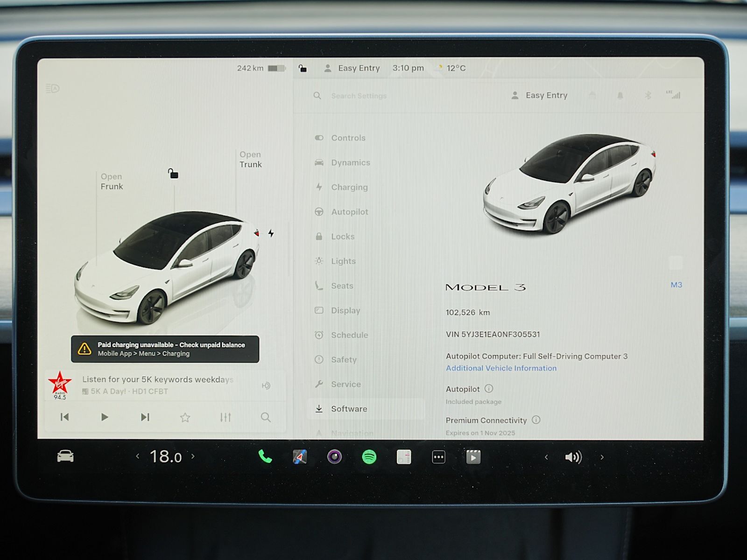
Task: Toggle the car lock above vehicle
Action: [x=173, y=174]
